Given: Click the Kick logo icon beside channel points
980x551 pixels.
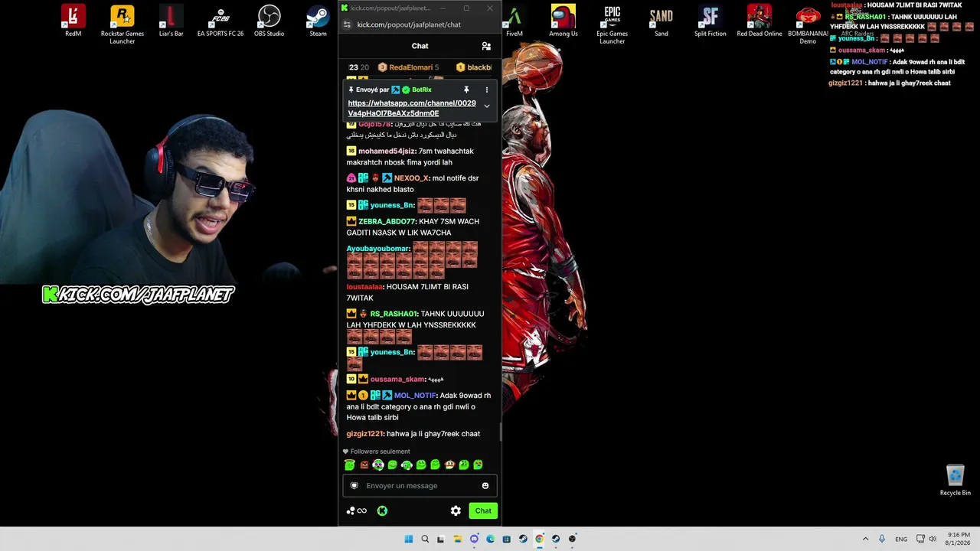Looking at the screenshot, I should coord(382,510).
